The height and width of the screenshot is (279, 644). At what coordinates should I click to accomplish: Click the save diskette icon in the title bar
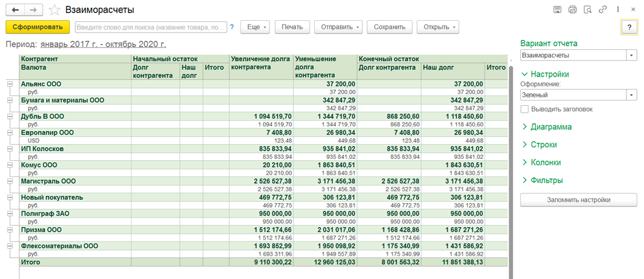tap(557, 10)
